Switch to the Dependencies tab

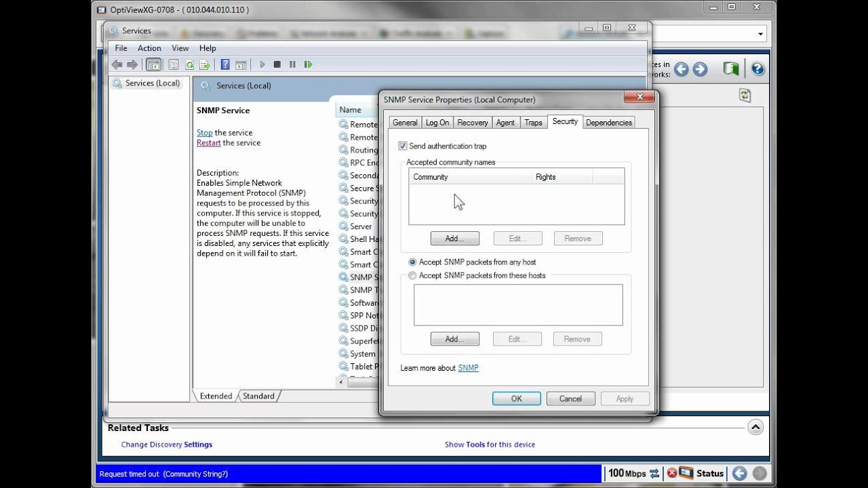(609, 123)
